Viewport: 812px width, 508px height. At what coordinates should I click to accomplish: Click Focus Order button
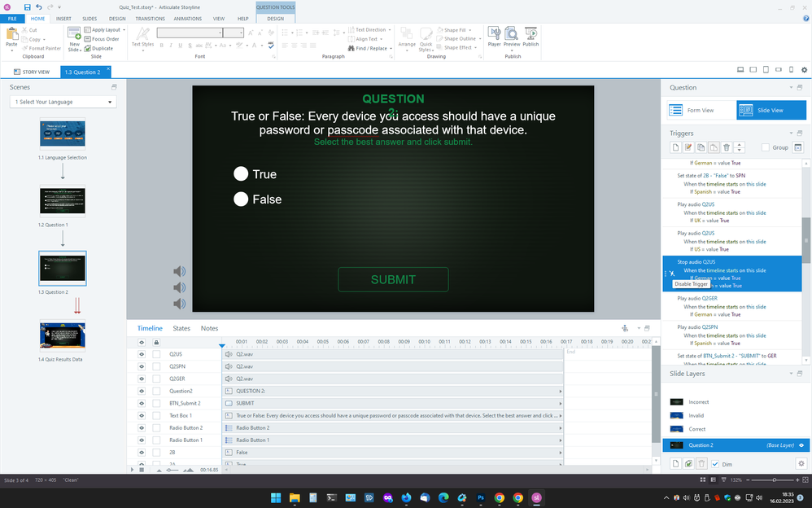(102, 39)
